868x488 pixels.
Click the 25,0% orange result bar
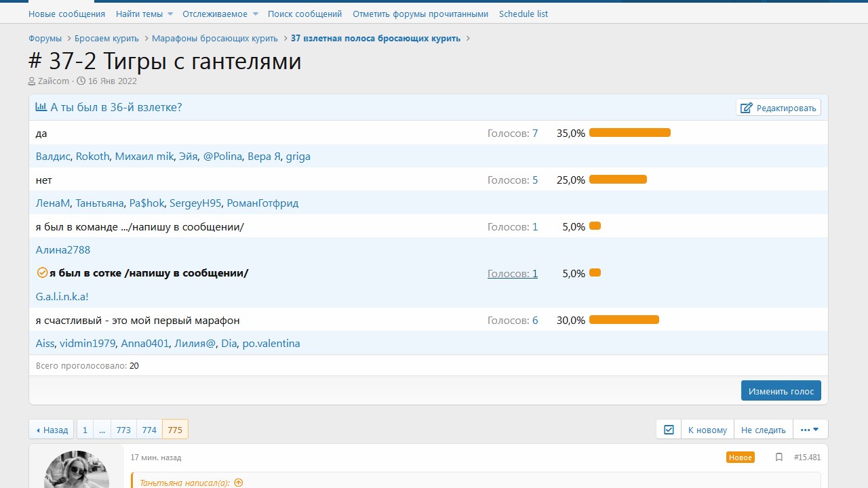tap(618, 180)
